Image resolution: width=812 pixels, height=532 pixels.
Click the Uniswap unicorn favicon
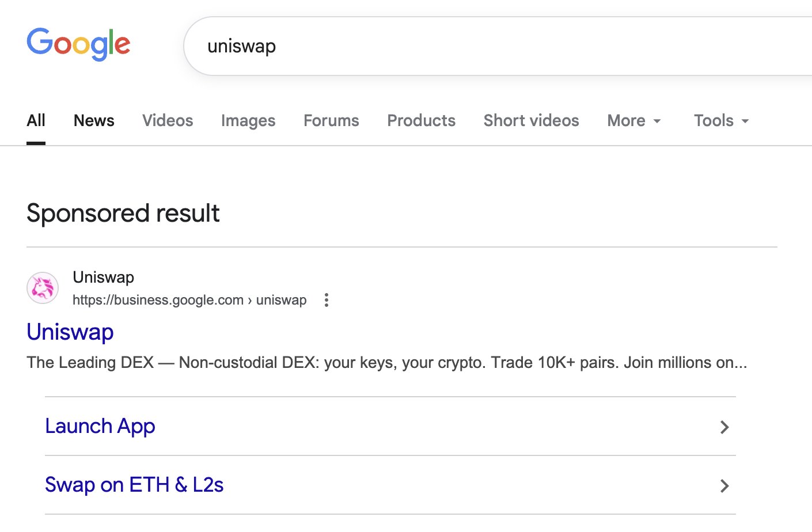click(x=43, y=288)
